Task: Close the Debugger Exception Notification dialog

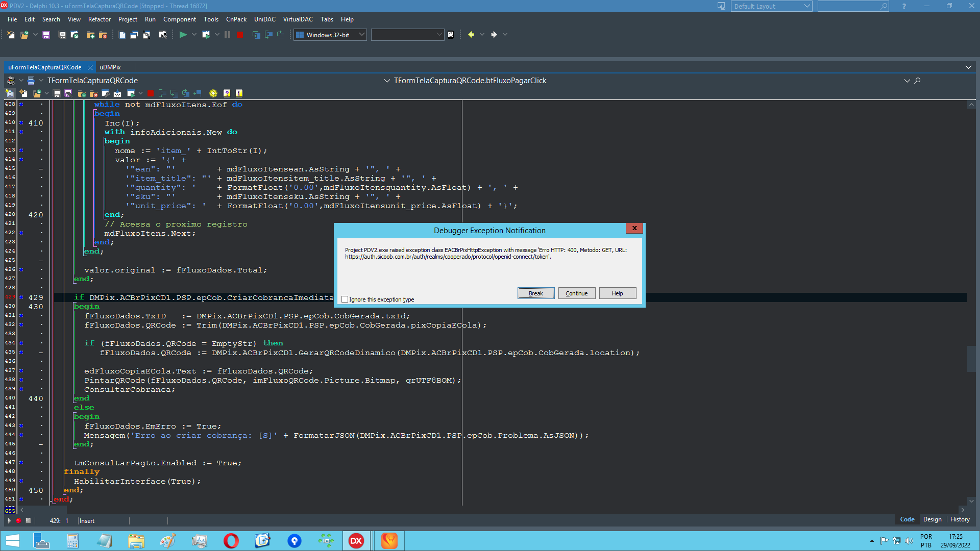Action: (634, 229)
